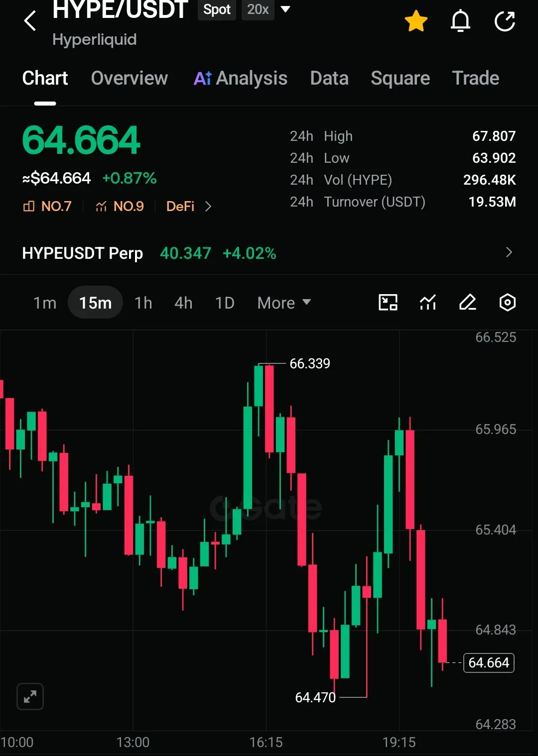Switch to the Overview tab
Viewport: 538px width, 756px height.
click(x=130, y=78)
